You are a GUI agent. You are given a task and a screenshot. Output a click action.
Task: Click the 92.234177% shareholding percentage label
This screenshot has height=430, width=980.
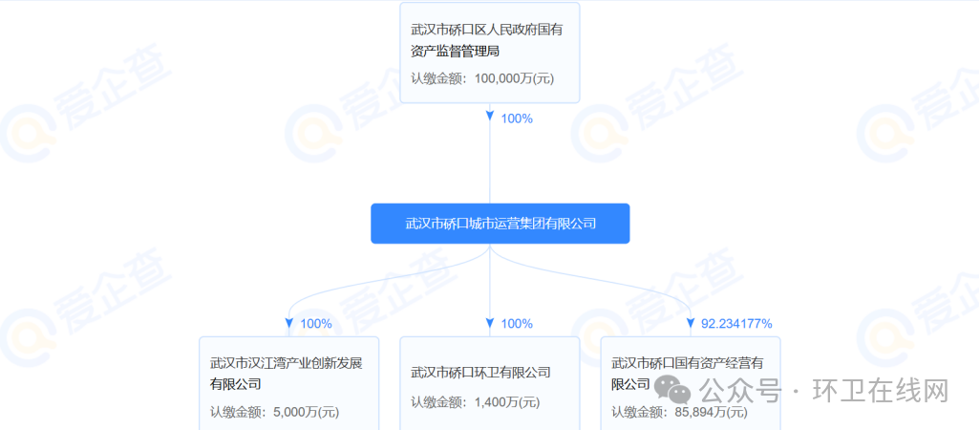pos(736,324)
